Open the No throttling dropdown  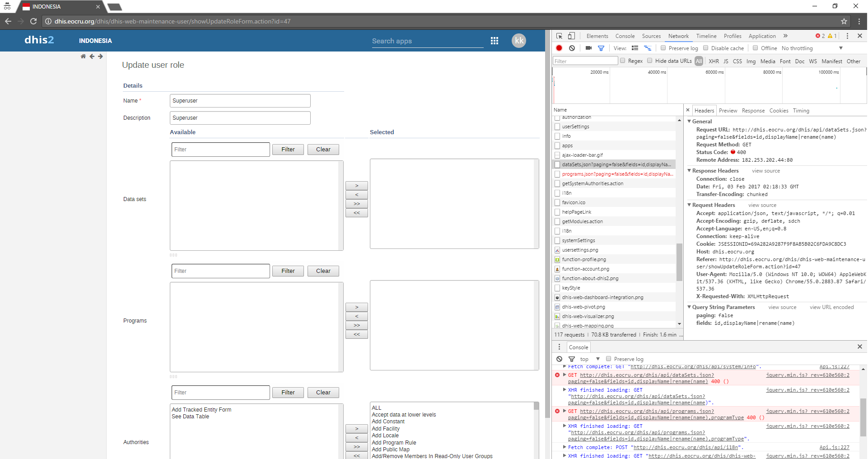(812, 48)
